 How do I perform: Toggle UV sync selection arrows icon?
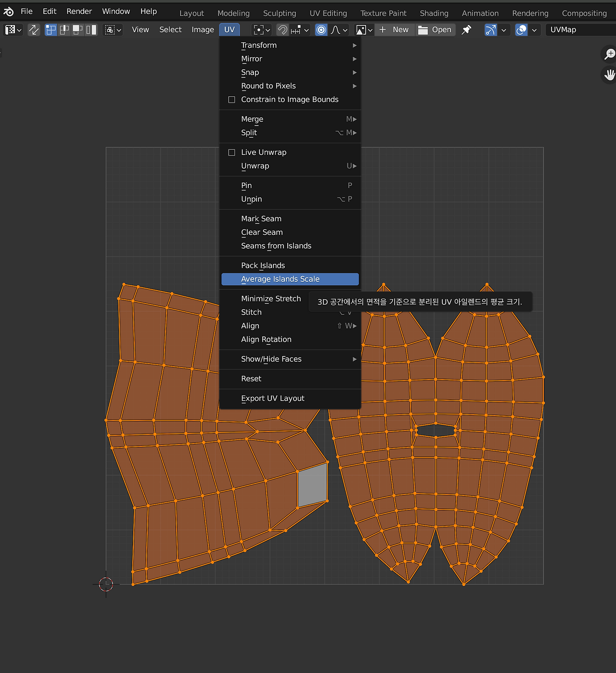(34, 30)
